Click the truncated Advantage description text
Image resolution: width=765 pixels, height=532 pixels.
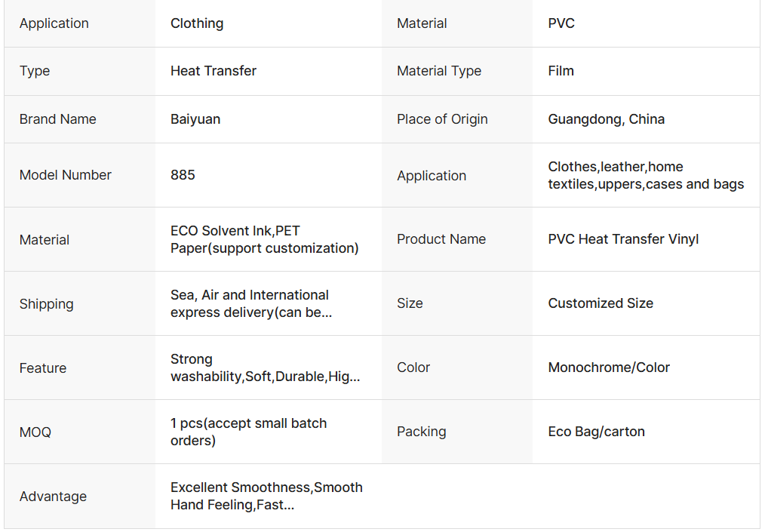pos(266,496)
